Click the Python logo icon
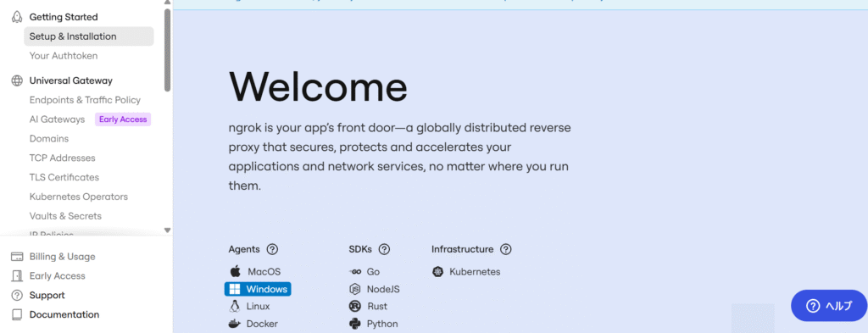This screenshot has height=333, width=868. [x=355, y=324]
